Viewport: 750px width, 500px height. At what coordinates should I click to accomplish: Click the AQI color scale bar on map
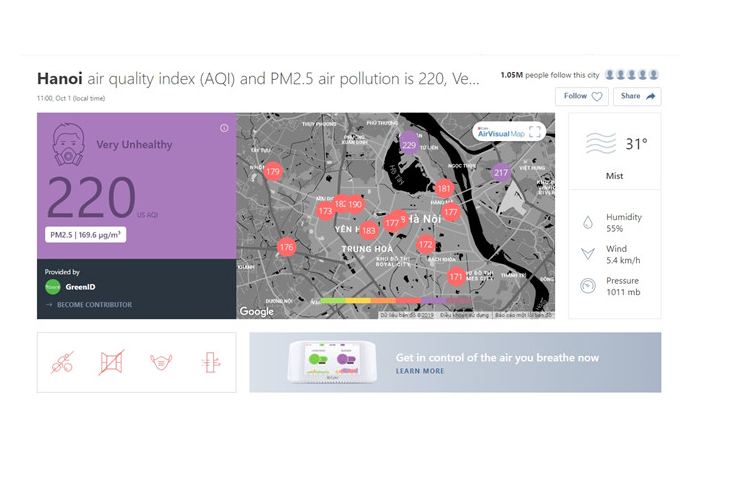pos(395,300)
